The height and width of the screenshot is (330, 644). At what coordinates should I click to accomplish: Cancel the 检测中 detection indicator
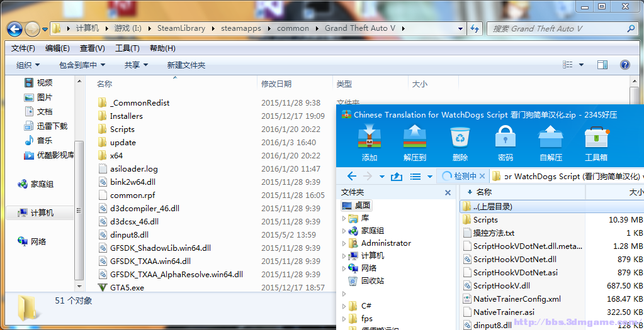(x=483, y=176)
